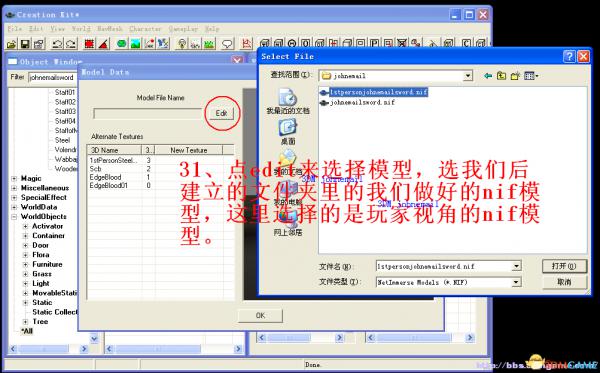Expand the Activator node under WorldObjects

click(x=25, y=226)
